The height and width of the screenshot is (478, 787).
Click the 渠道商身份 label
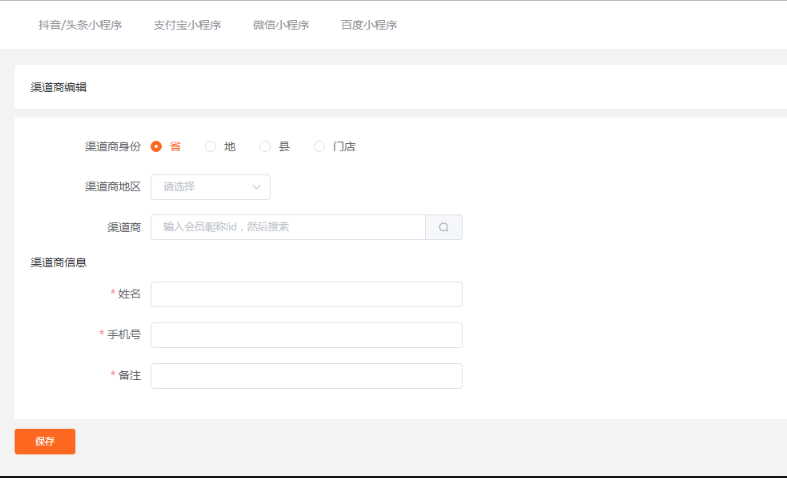pos(113,147)
